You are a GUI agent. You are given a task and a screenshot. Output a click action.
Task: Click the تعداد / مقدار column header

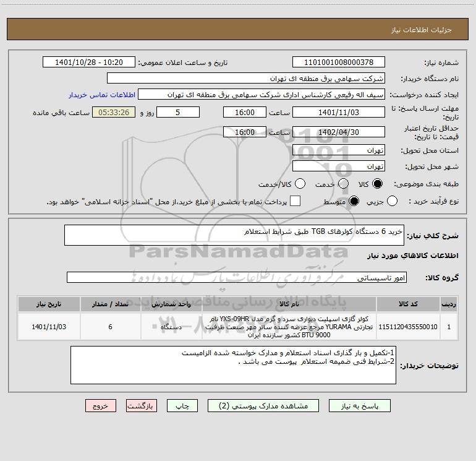(110, 304)
